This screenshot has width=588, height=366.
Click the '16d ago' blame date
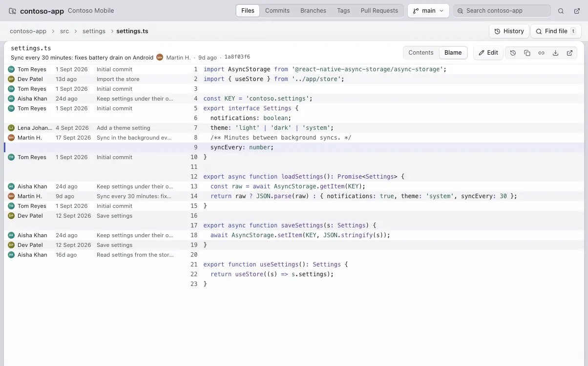point(66,255)
